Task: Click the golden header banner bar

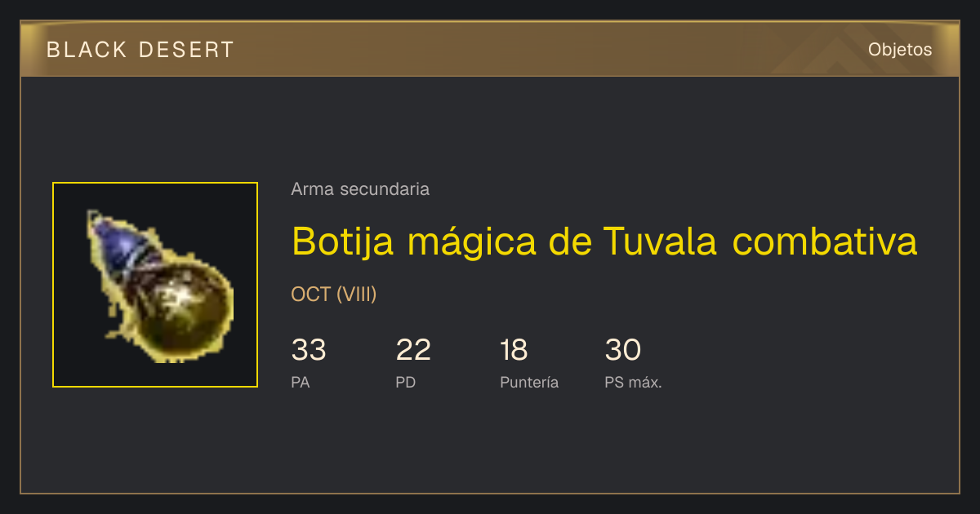Action: pos(490,49)
